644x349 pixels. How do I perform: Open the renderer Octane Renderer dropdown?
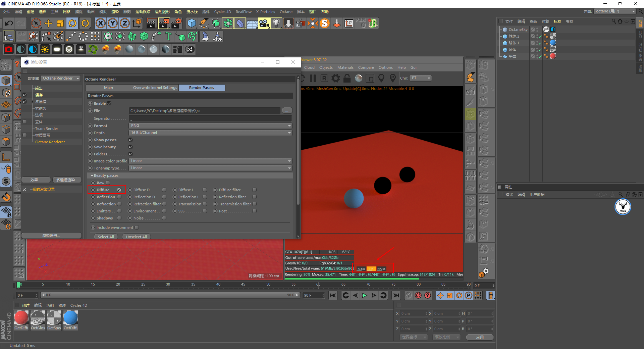point(61,79)
